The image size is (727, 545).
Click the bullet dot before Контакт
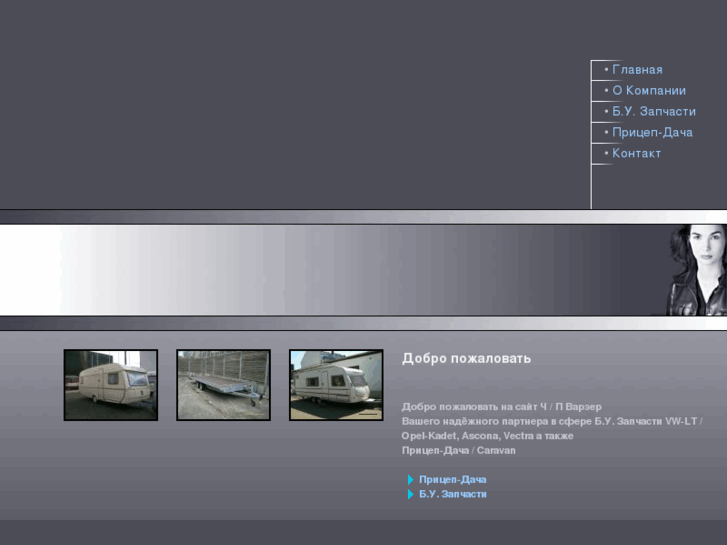(607, 154)
